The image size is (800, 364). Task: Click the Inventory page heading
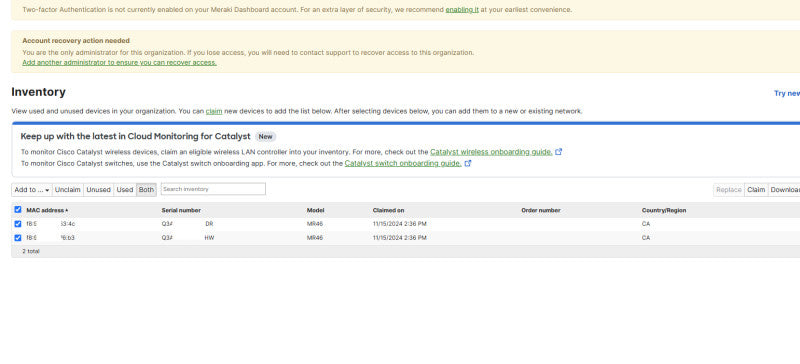tap(38, 92)
